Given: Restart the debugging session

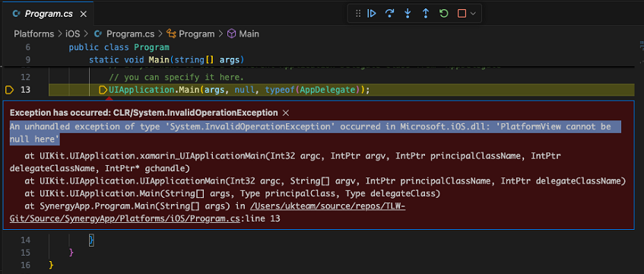Looking at the screenshot, I should tap(443, 14).
